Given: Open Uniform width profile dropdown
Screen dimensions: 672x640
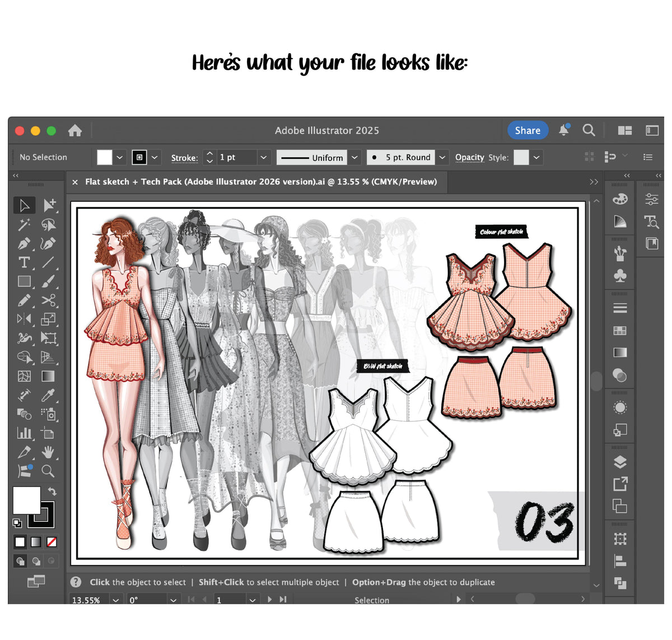Looking at the screenshot, I should coord(354,157).
